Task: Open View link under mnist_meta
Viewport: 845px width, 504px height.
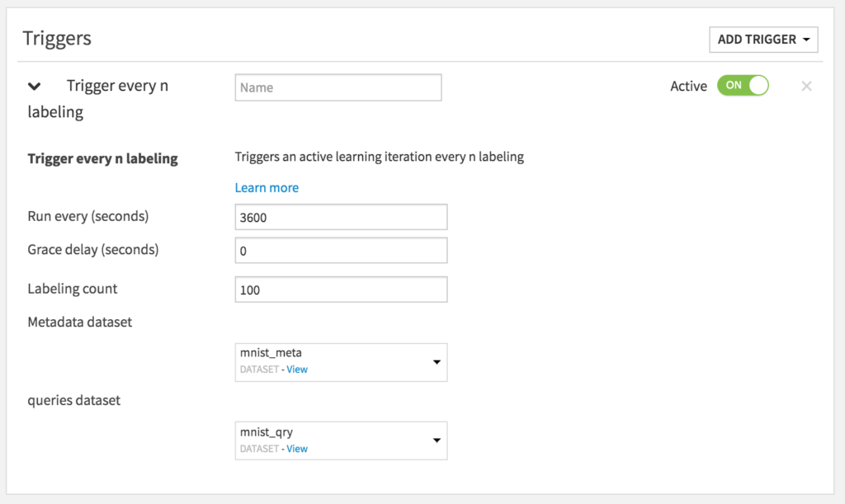Action: click(297, 370)
